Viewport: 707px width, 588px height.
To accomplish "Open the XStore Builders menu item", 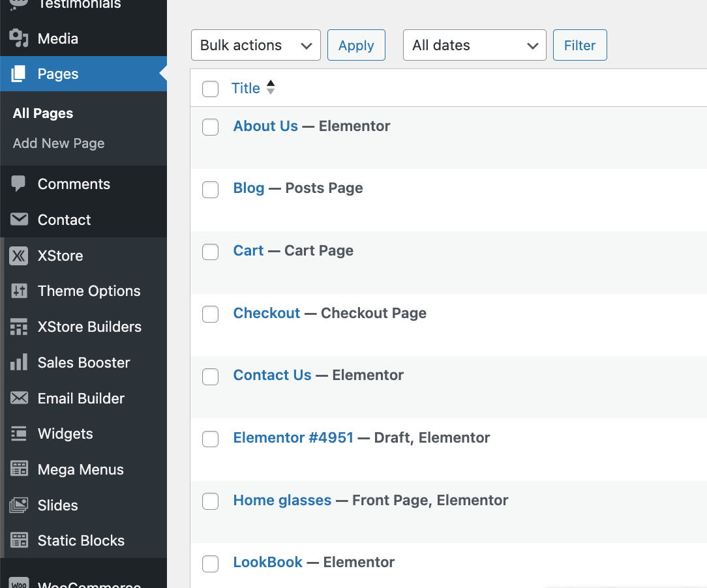I will 83,326.
